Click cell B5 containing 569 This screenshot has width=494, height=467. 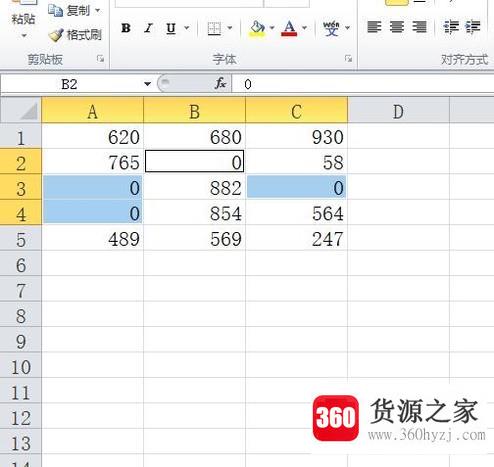tap(195, 238)
